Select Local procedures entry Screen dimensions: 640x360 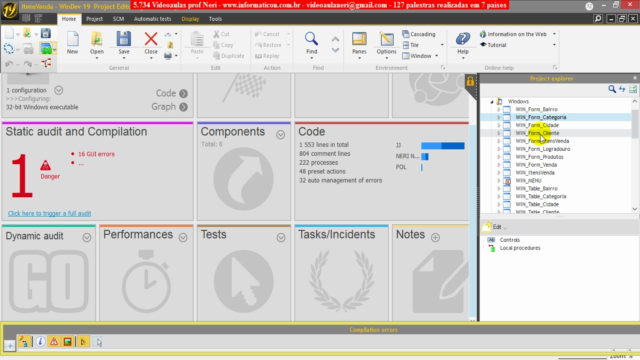pyautogui.click(x=520, y=248)
